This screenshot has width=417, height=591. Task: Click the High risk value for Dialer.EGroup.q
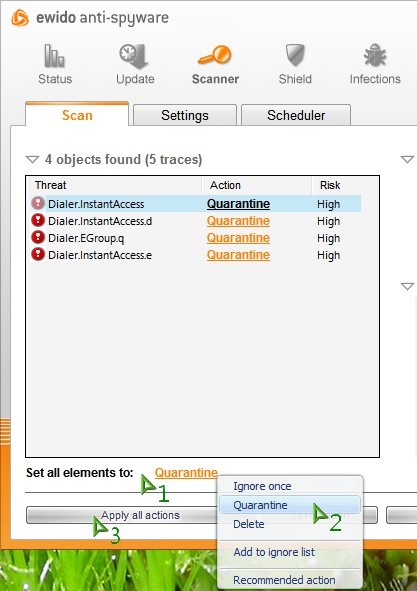tap(328, 238)
